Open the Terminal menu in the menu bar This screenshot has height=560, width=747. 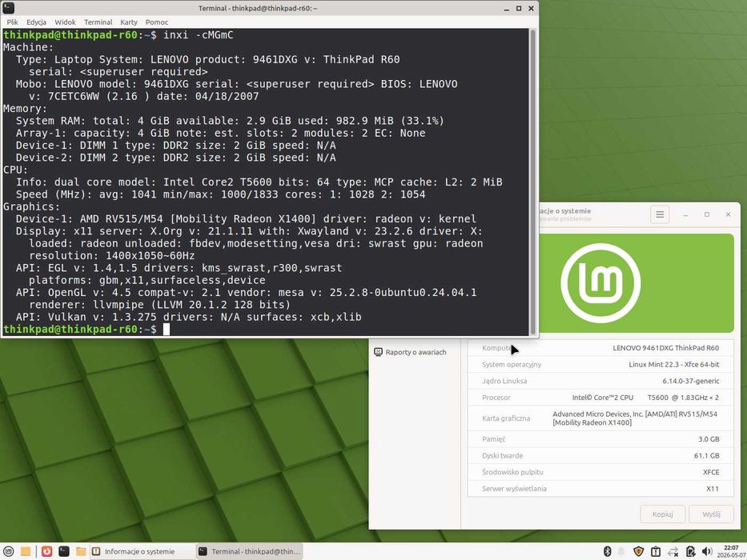(98, 22)
